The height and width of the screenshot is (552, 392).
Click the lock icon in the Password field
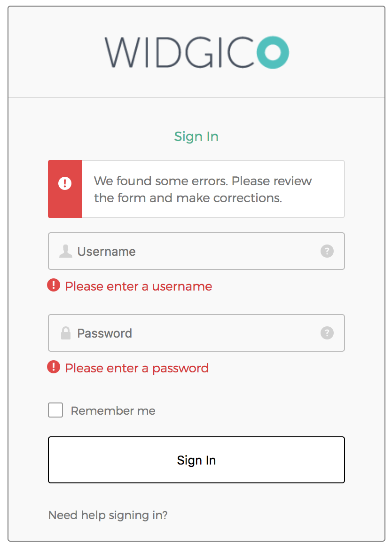tap(67, 333)
